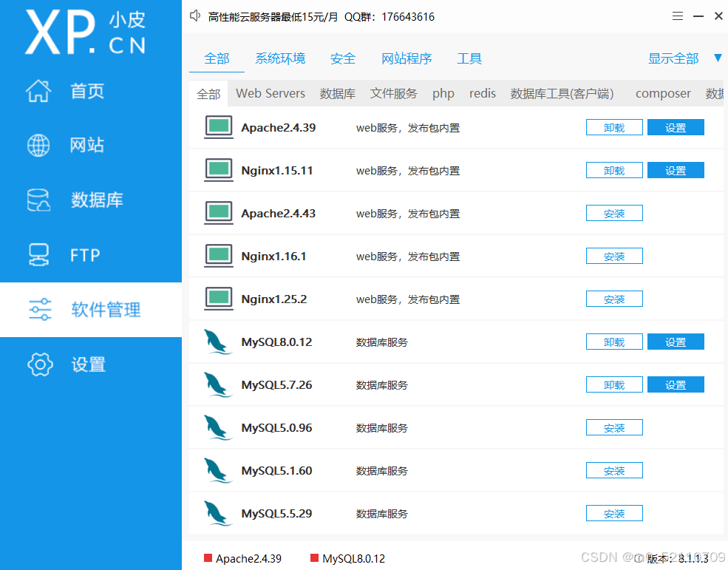This screenshot has width=728, height=570.
Task: Switch to the 系统环境 tab
Action: pos(280,58)
